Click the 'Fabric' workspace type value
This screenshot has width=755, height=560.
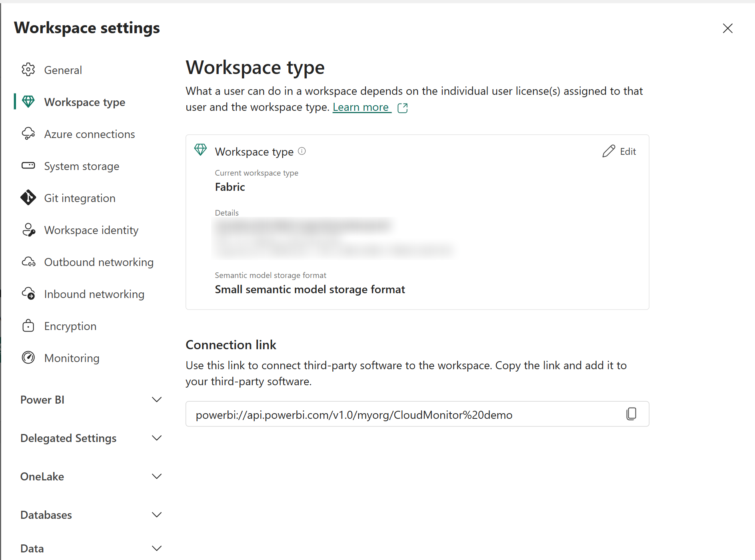pos(230,187)
